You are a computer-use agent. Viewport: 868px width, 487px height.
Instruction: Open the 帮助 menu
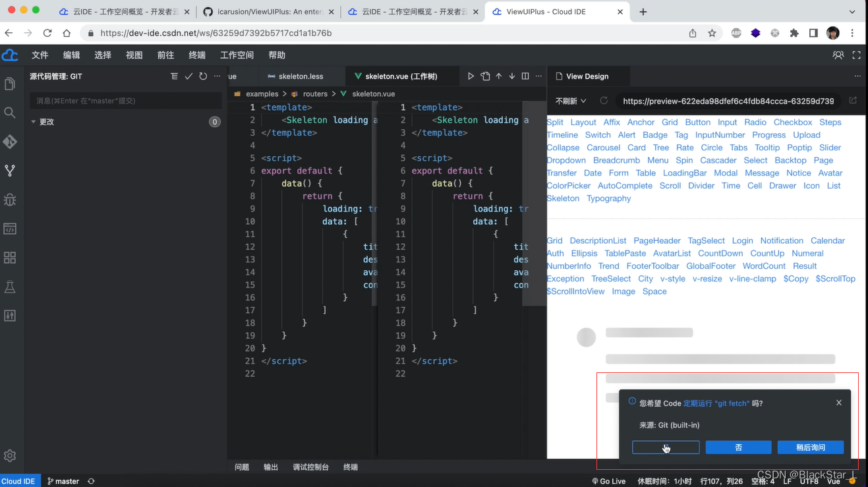(x=277, y=55)
